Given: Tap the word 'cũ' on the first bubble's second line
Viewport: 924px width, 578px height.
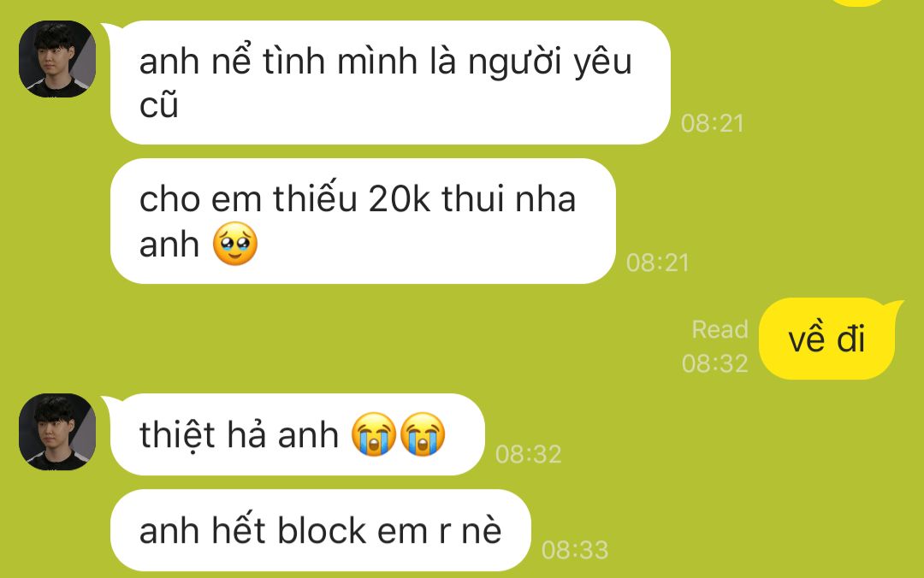Looking at the screenshot, I should [x=158, y=103].
